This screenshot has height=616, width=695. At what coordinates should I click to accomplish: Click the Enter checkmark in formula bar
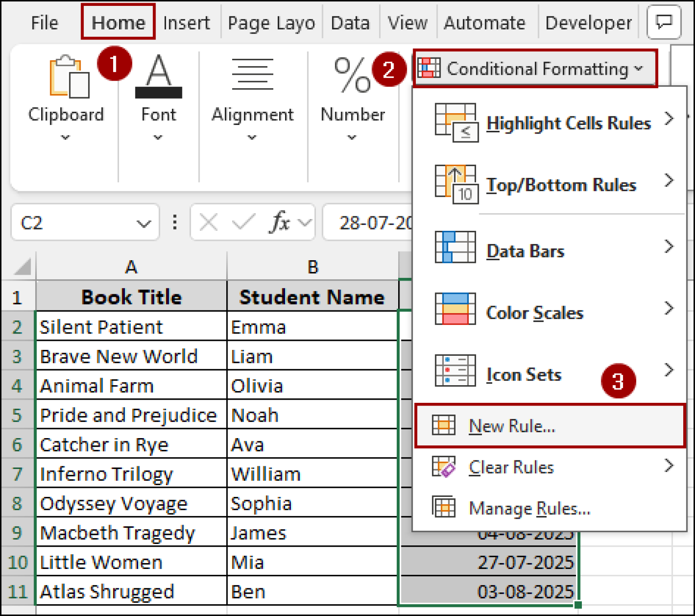pyautogui.click(x=243, y=222)
